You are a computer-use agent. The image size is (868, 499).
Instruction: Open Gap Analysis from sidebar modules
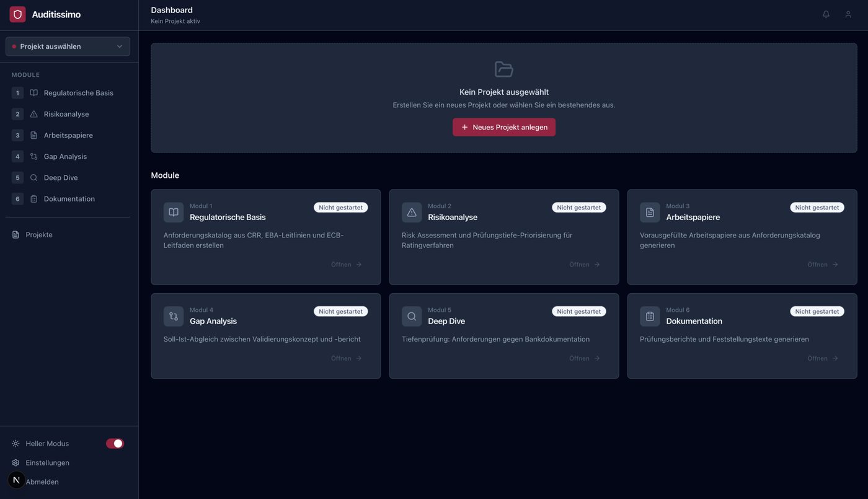click(65, 157)
